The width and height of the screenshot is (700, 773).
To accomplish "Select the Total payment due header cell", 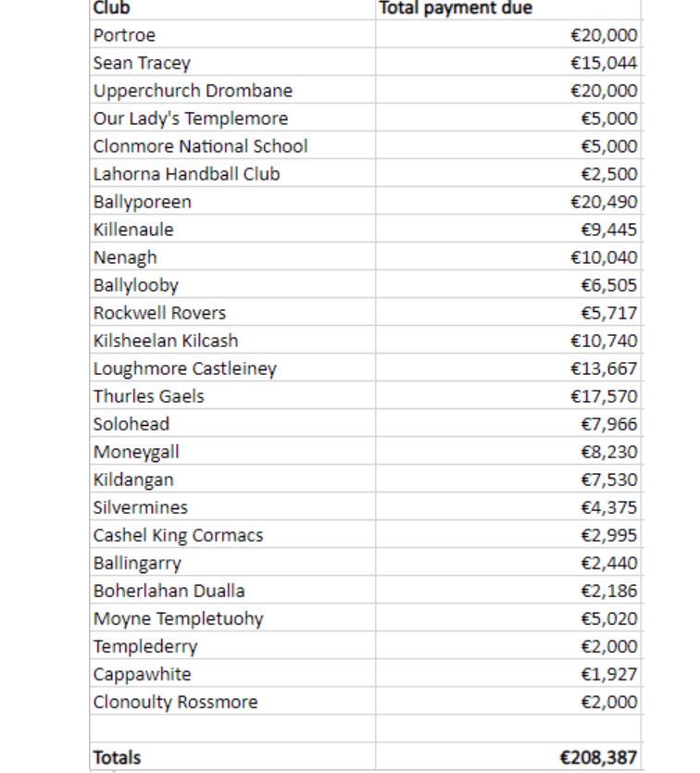I will (x=507, y=9).
